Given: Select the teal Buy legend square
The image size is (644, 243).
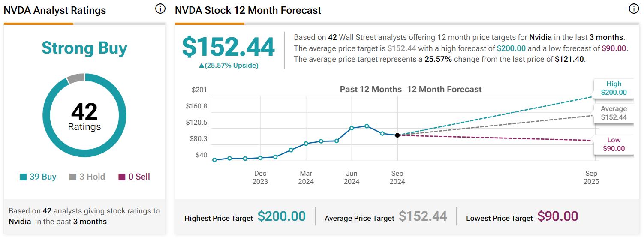Looking at the screenshot, I should (24, 177).
